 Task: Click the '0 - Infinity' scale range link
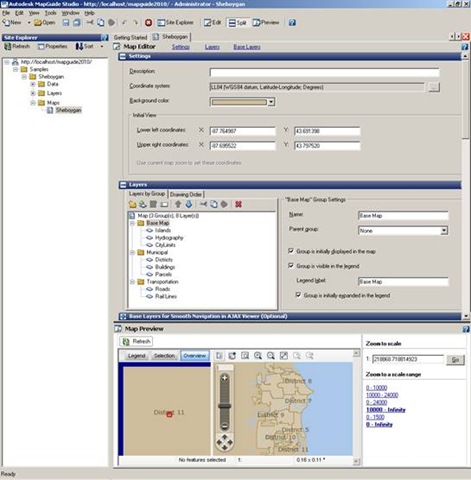[x=379, y=424]
